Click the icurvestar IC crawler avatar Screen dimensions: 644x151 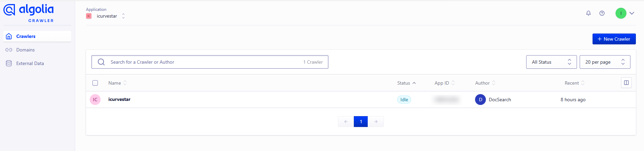click(95, 100)
